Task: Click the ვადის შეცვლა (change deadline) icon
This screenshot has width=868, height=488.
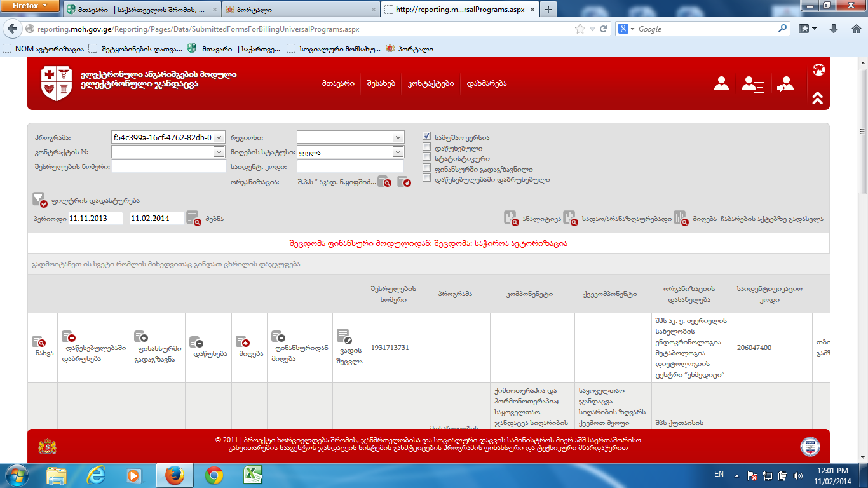Action: (343, 335)
